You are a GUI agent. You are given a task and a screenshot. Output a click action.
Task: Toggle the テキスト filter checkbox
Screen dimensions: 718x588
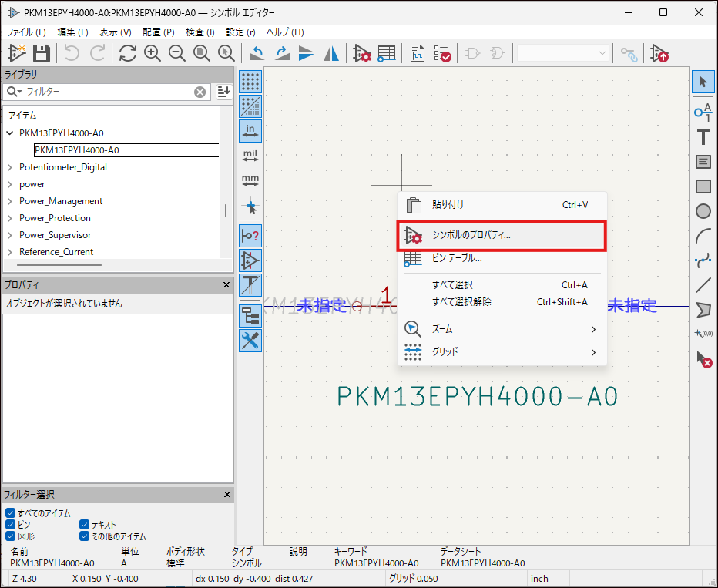pos(85,525)
